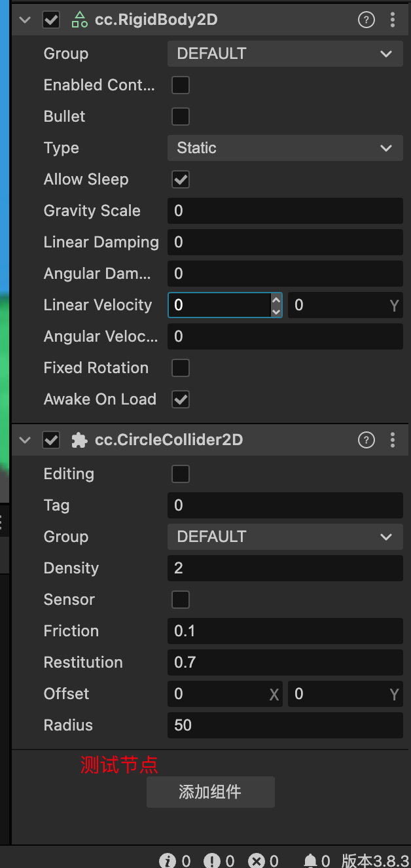The width and height of the screenshot is (411, 868).
Task: Open RigidBody2D component options menu
Action: (393, 20)
